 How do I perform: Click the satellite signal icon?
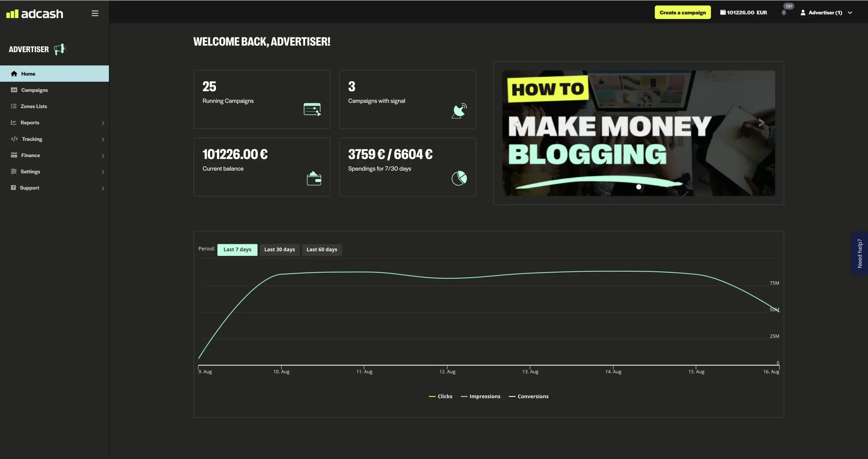click(459, 111)
